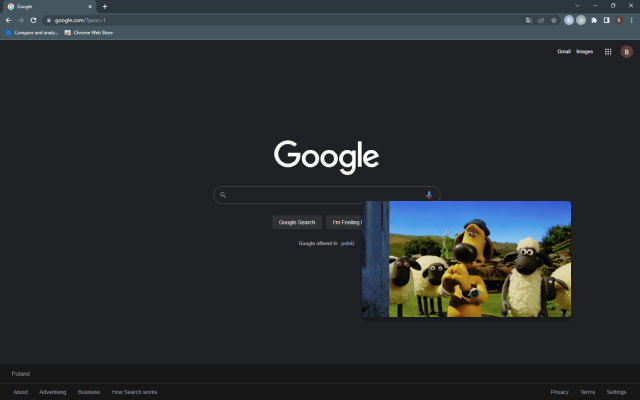Viewport: 640px width, 400px height.
Task: Expand the tab search chevron
Action: 577,6
